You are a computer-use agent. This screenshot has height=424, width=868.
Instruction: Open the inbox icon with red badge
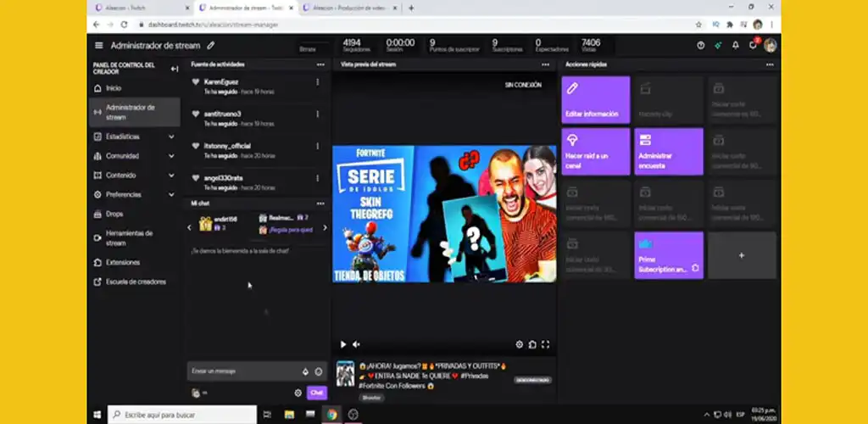[x=753, y=45]
